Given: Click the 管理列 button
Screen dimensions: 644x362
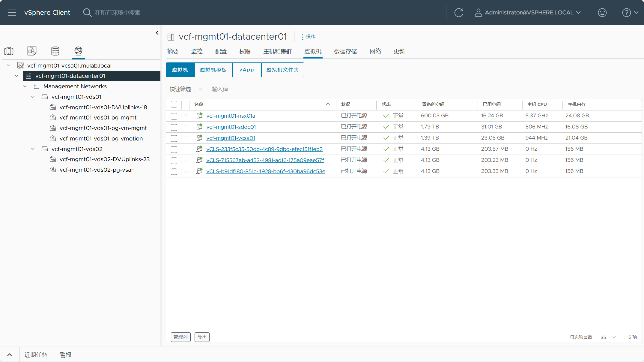Looking at the screenshot, I should tap(181, 337).
